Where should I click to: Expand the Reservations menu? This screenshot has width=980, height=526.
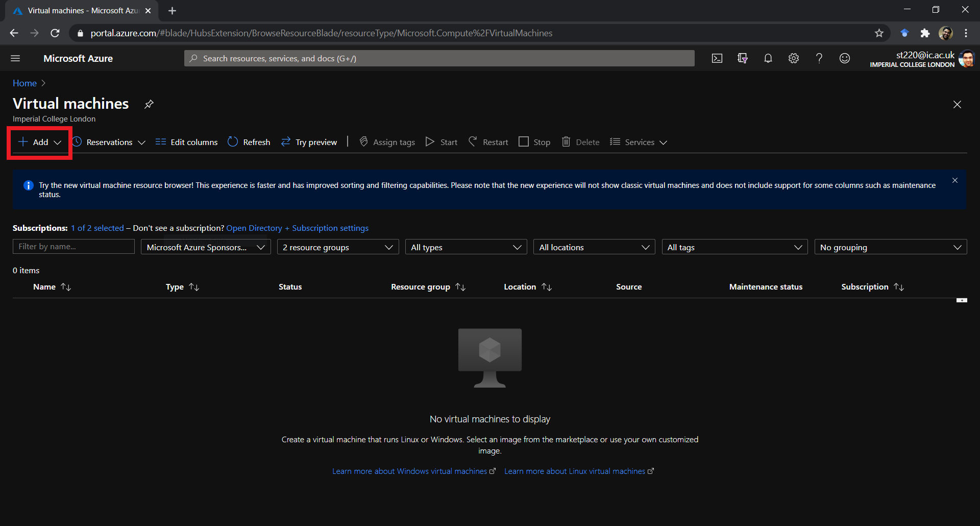pyautogui.click(x=109, y=142)
